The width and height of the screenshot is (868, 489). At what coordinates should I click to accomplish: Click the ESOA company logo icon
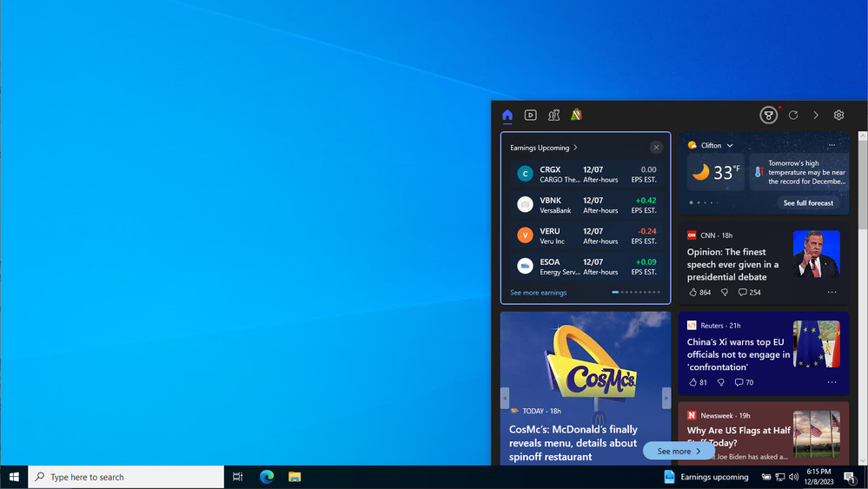coord(525,266)
